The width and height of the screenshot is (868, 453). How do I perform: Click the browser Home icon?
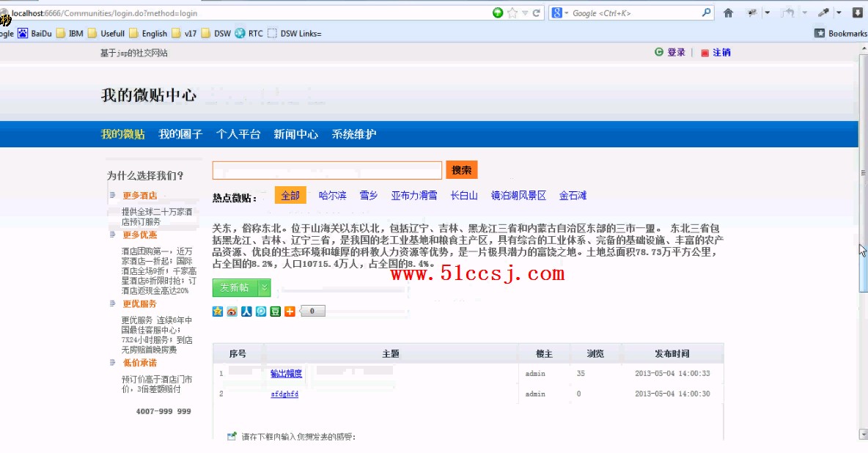tap(728, 12)
